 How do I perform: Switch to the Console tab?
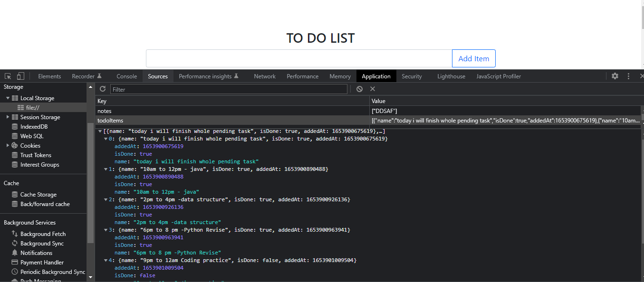click(127, 76)
